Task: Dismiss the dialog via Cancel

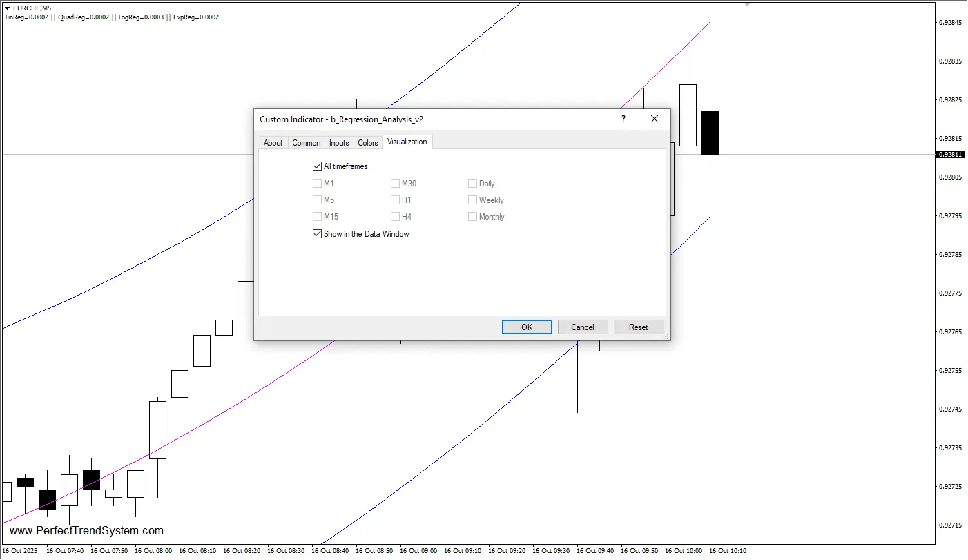Action: (x=582, y=327)
